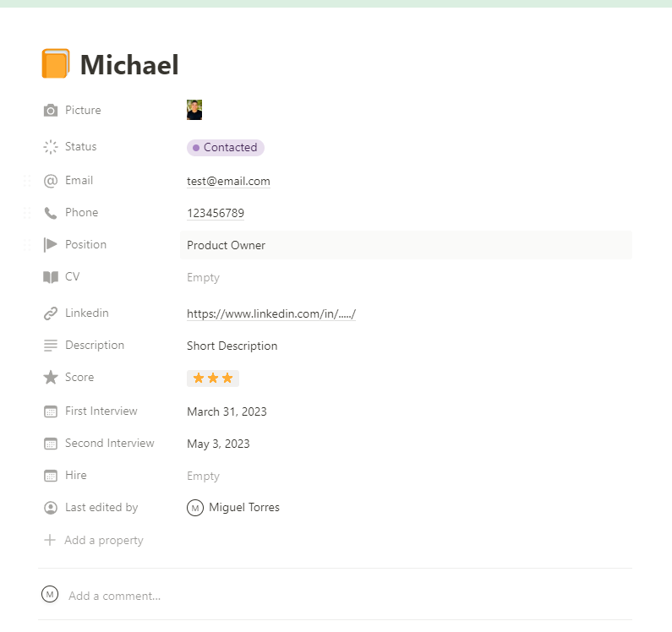
Task: Click the test@email.com address
Action: pos(228,182)
